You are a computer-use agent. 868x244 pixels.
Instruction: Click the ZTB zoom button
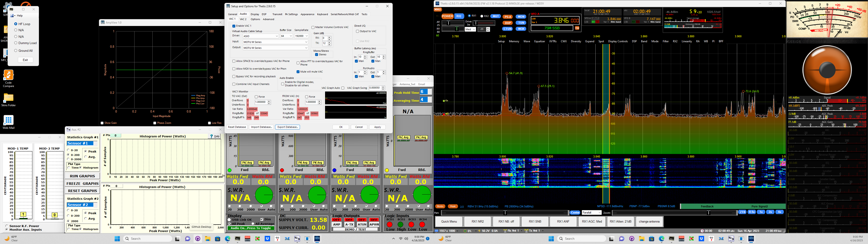pos(742,212)
